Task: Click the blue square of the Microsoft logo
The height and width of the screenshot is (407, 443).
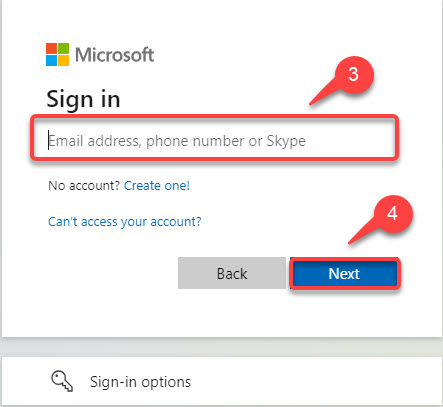Action: tap(51, 61)
